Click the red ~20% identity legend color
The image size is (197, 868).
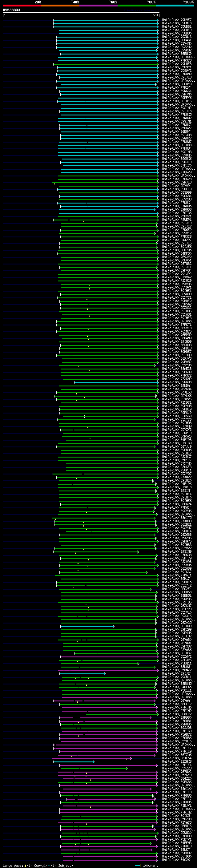22,6
